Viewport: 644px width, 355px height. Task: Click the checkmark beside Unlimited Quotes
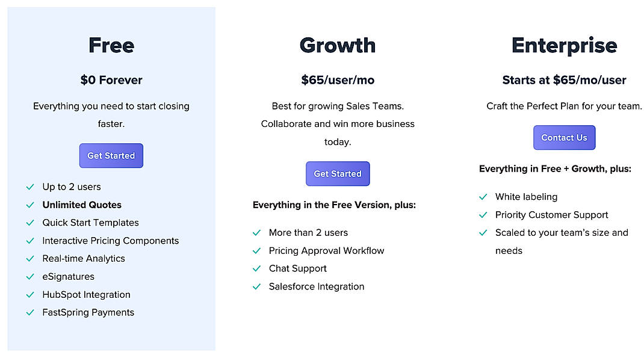pyautogui.click(x=30, y=205)
